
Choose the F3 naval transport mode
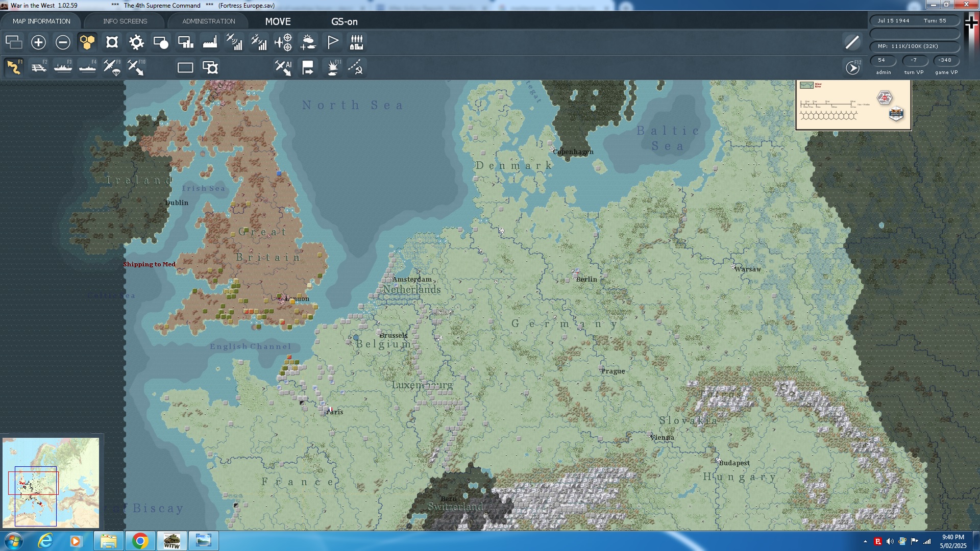63,67
